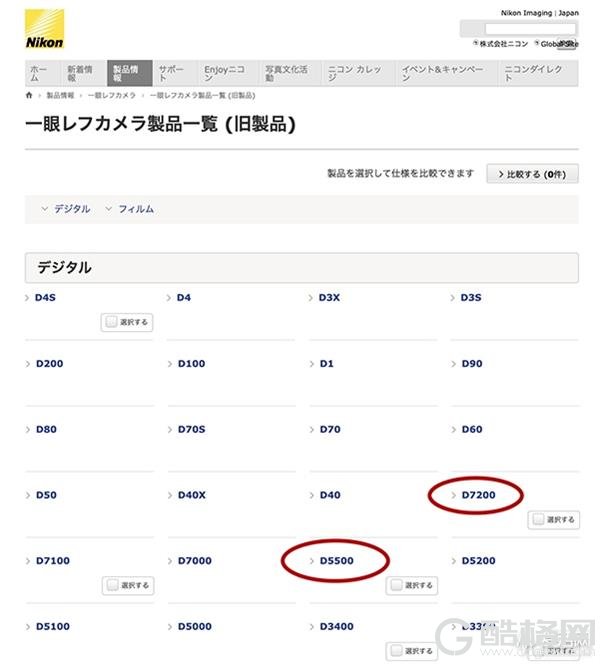Open the D40 product link
600x664 pixels.
click(x=330, y=495)
